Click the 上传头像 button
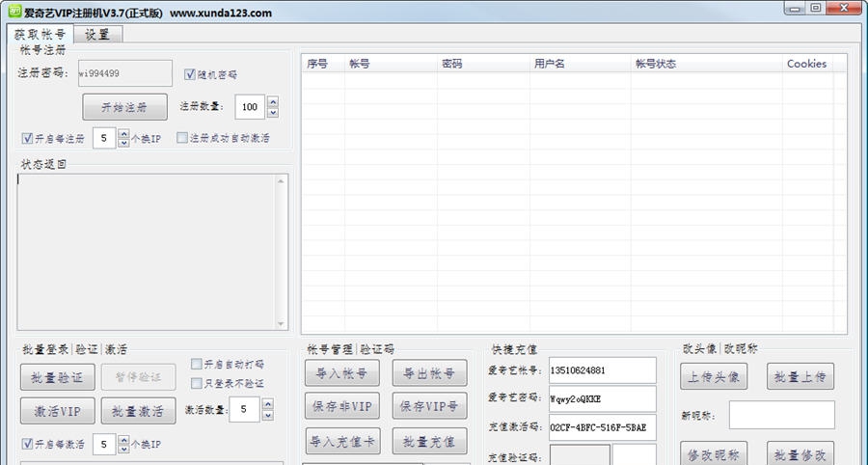Viewport: 868px width, 465px height. coord(714,376)
